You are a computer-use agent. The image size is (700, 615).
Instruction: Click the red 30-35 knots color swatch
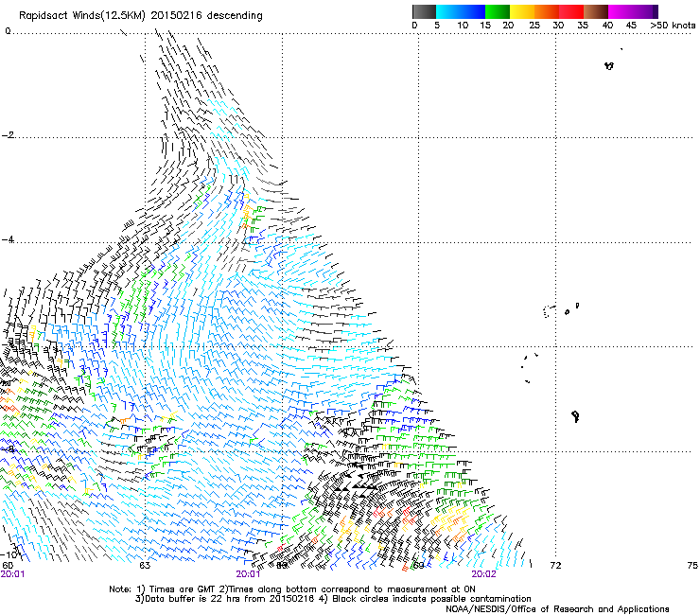(571, 11)
